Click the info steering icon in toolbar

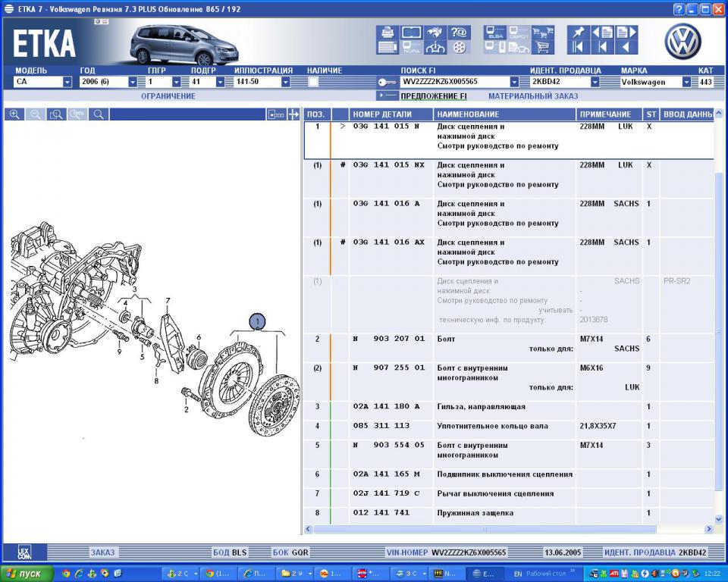435,47
